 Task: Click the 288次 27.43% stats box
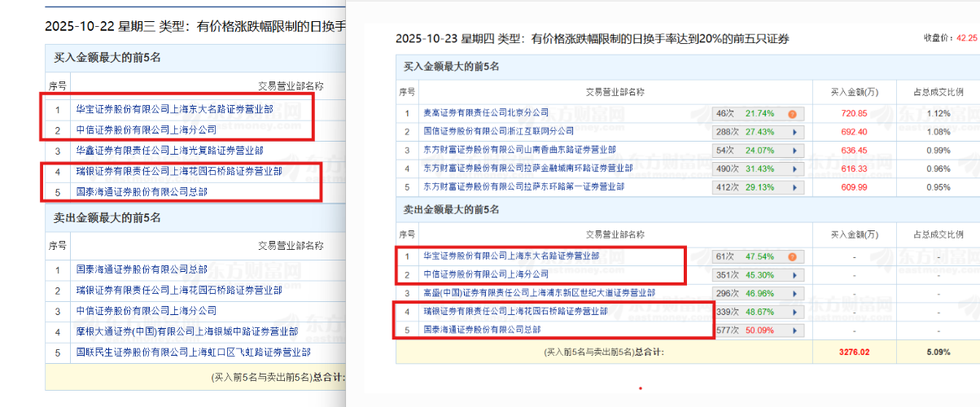click(x=759, y=131)
